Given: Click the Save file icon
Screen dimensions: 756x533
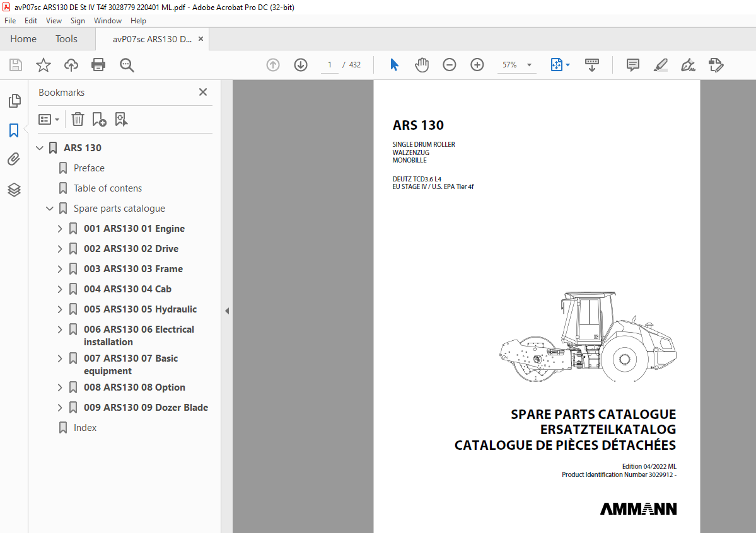Looking at the screenshot, I should coord(15,64).
